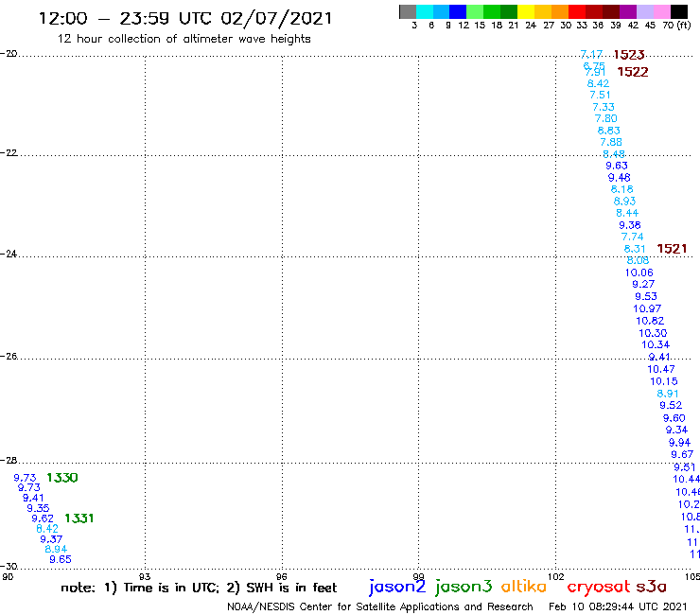Click the gray swatch in the color scale
Screen dimensions: 700x615
coord(408,11)
